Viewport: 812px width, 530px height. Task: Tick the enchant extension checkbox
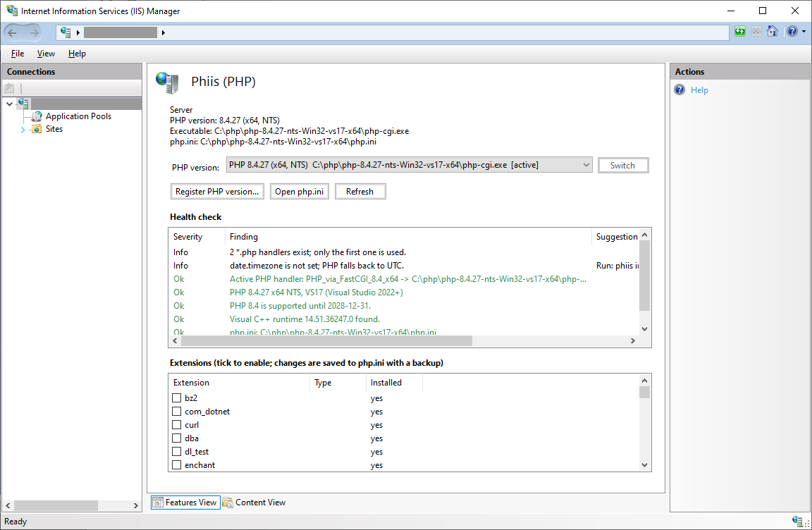tap(177, 464)
